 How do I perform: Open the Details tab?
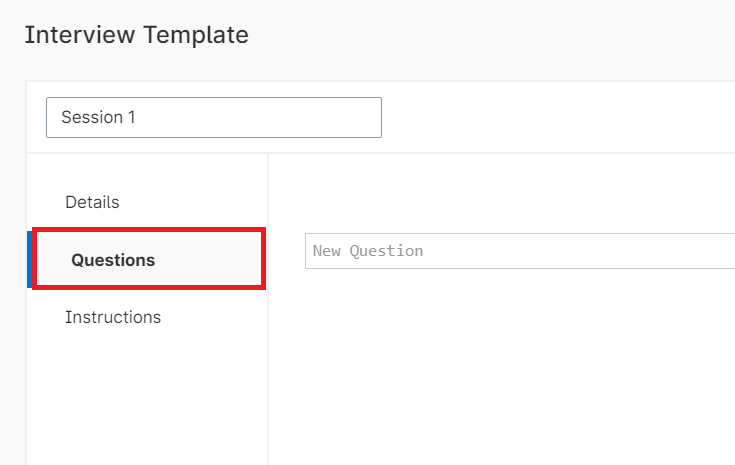click(x=92, y=202)
